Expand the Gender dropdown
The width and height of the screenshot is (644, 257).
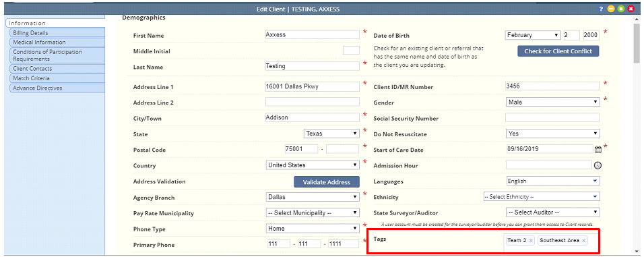tap(553, 102)
